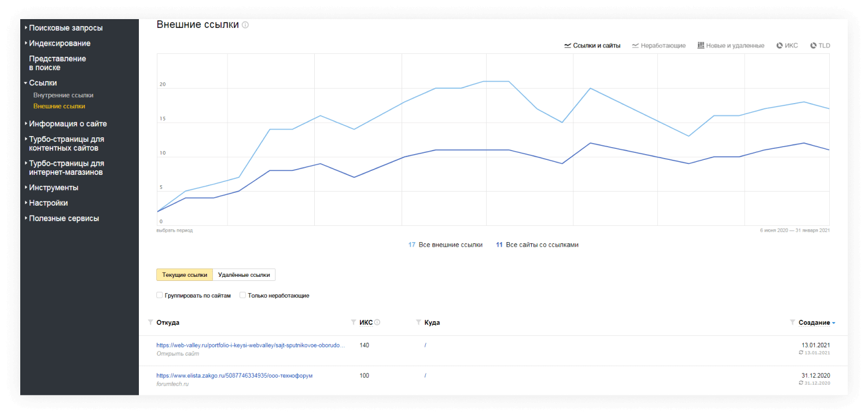This screenshot has height=417, width=868.
Task: Click filter icon beside Создание column
Action: click(793, 322)
